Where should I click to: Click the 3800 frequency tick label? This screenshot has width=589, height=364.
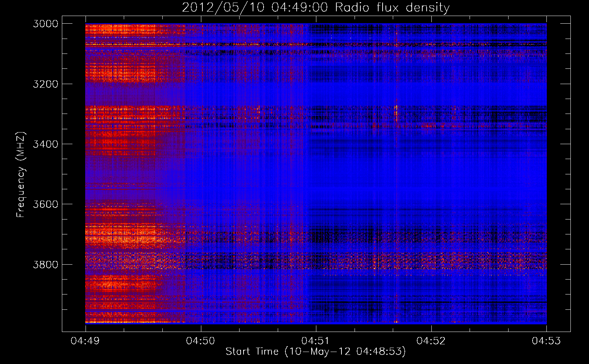pos(46,265)
